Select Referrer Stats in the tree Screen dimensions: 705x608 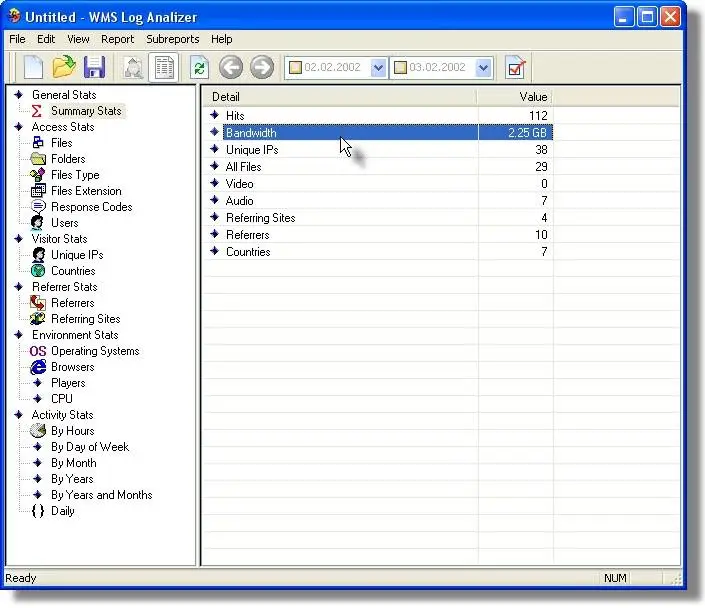pos(65,287)
